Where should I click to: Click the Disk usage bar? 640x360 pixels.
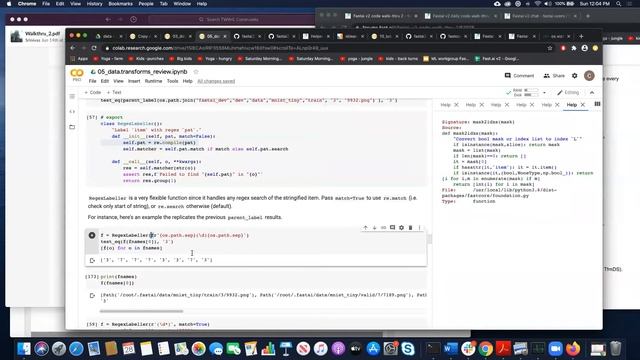point(531,95)
